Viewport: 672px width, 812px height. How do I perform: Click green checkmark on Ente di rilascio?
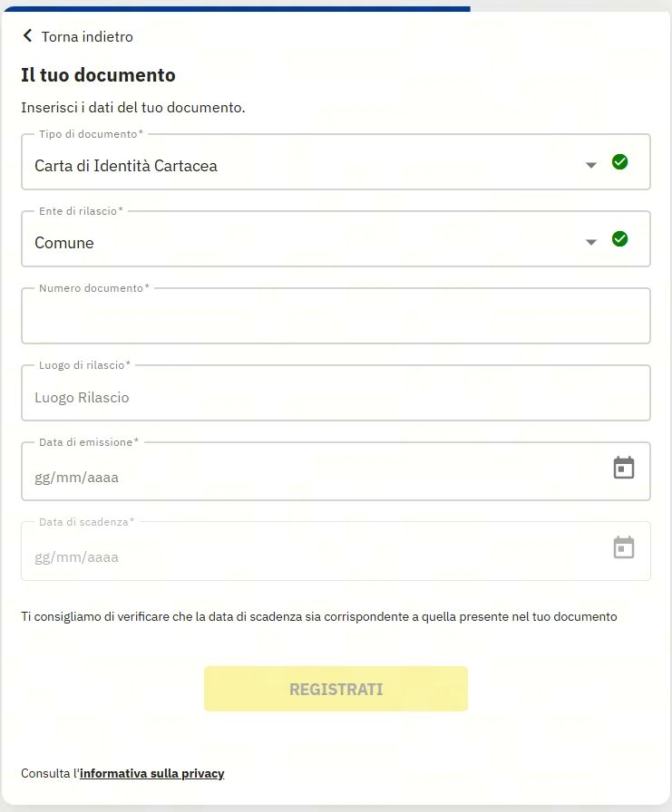tap(619, 239)
